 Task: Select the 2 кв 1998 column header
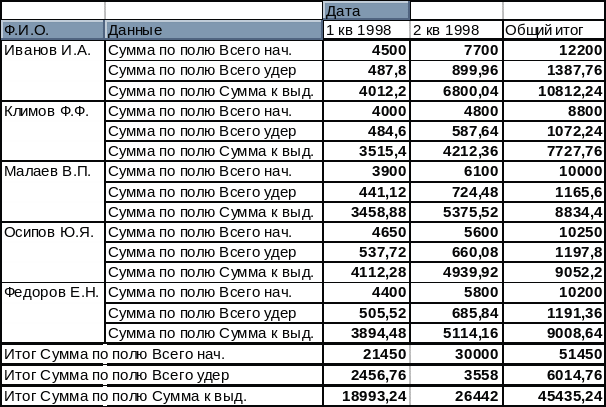(456, 30)
